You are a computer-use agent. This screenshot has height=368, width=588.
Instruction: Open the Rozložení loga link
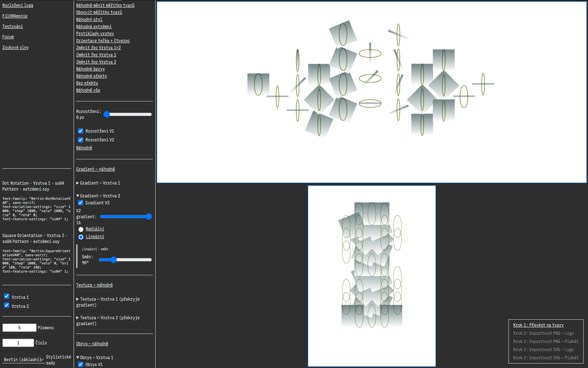pos(18,5)
